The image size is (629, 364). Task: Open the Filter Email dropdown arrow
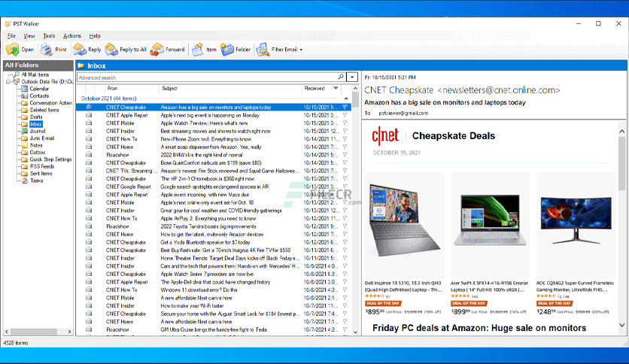[301, 50]
